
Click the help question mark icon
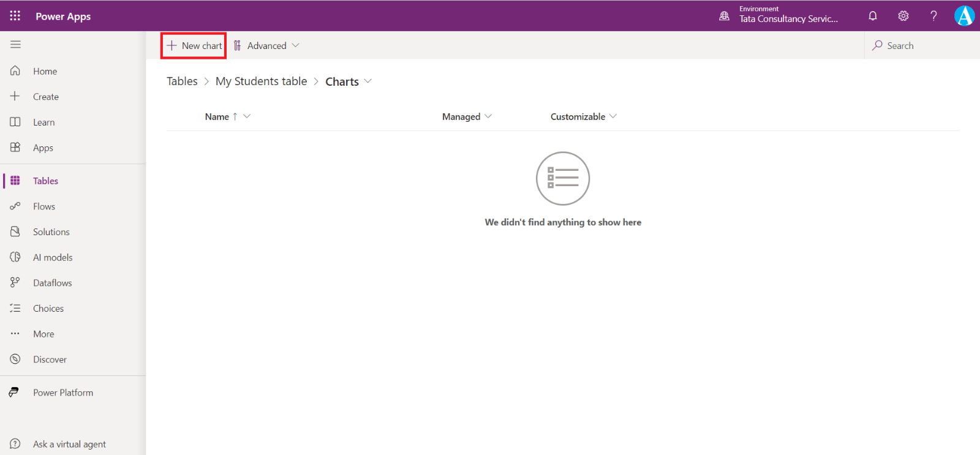933,16
